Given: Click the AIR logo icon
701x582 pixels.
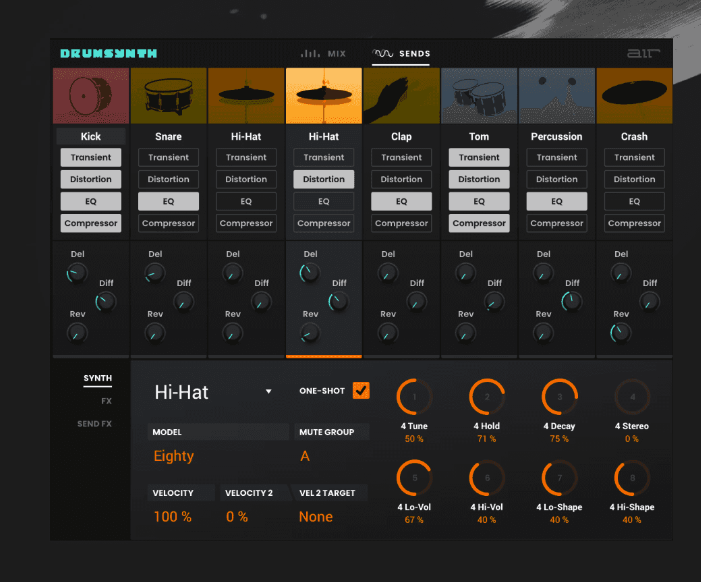Looking at the screenshot, I should tap(643, 54).
